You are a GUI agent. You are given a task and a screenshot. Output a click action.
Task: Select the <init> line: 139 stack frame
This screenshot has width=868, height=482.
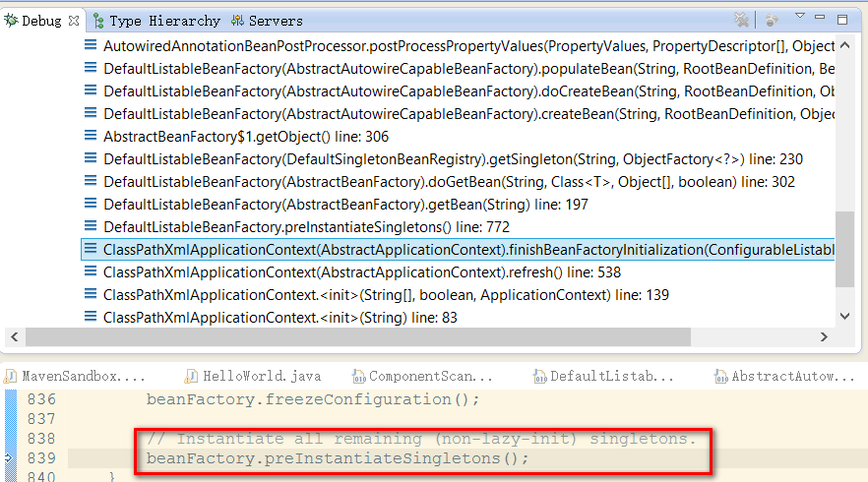[386, 295]
